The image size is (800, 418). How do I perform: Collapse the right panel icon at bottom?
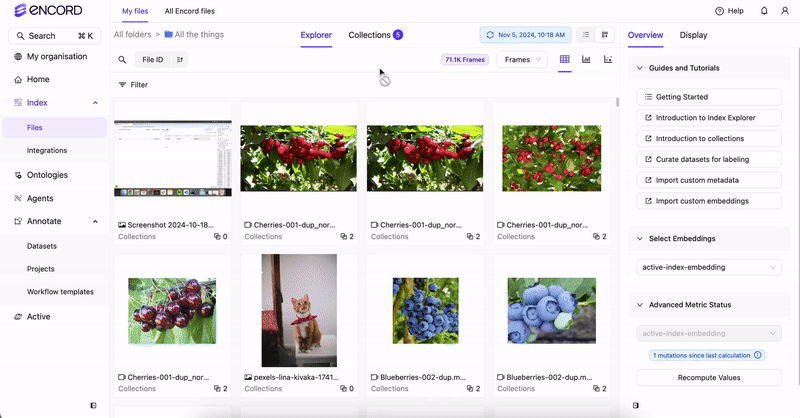(x=635, y=405)
